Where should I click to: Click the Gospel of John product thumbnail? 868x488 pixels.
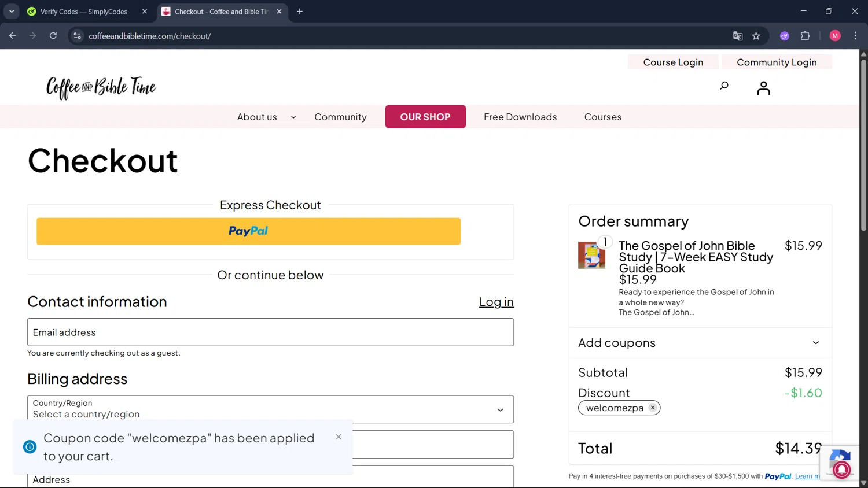click(x=591, y=255)
